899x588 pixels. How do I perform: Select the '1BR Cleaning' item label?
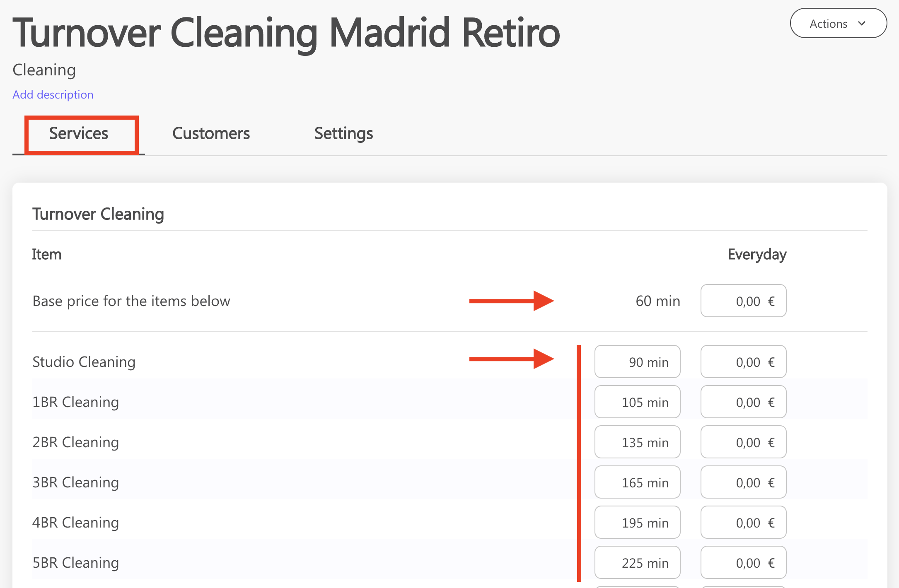(x=76, y=402)
